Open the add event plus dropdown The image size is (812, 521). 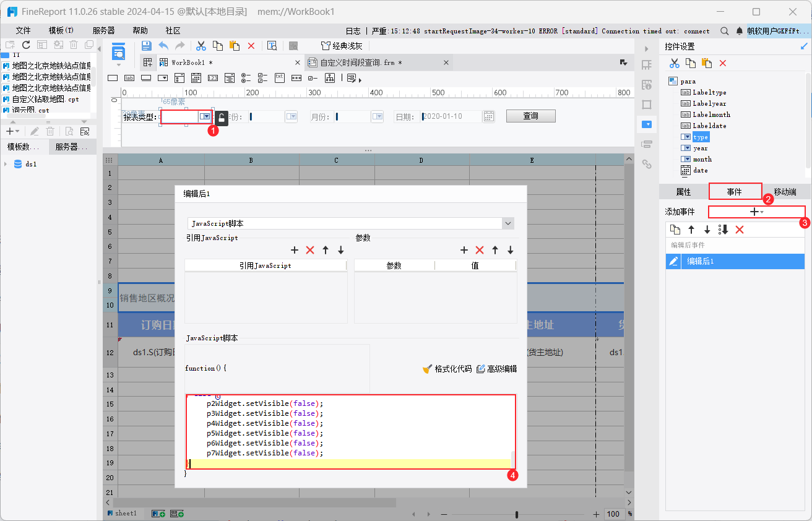click(756, 212)
